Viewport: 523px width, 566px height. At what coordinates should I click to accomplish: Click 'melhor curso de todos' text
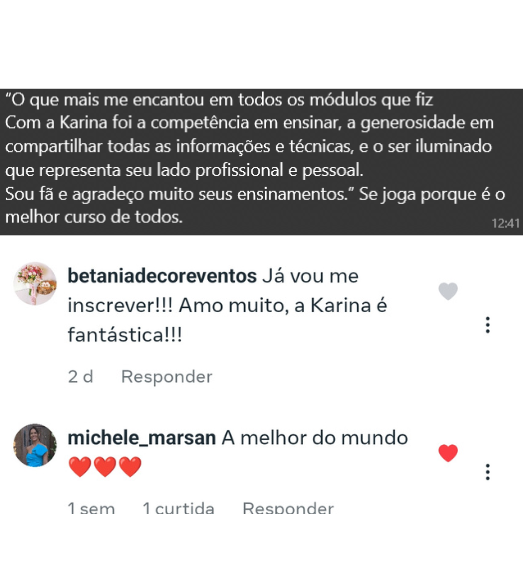click(94, 217)
